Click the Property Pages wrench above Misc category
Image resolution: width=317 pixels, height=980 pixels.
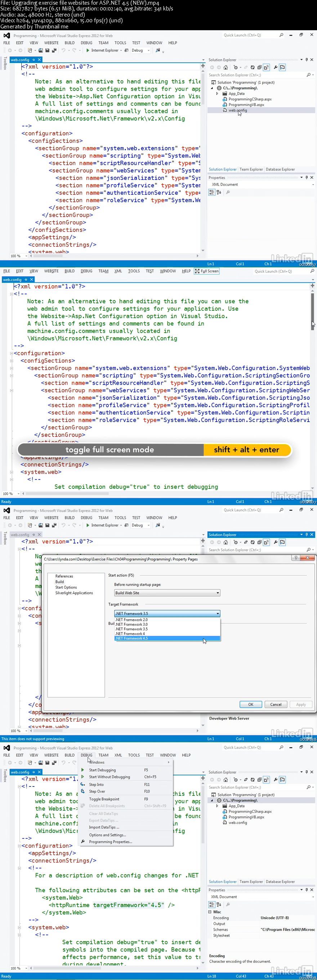[x=228, y=904]
